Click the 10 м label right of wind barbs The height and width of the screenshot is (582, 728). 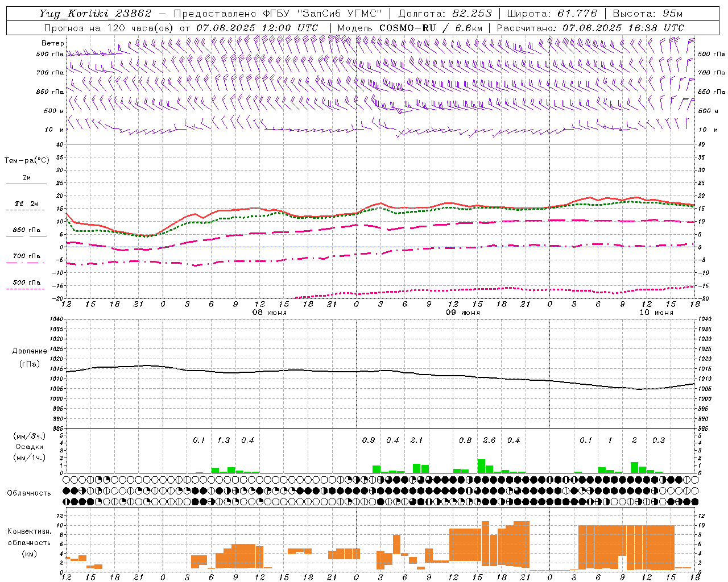pyautogui.click(x=708, y=130)
